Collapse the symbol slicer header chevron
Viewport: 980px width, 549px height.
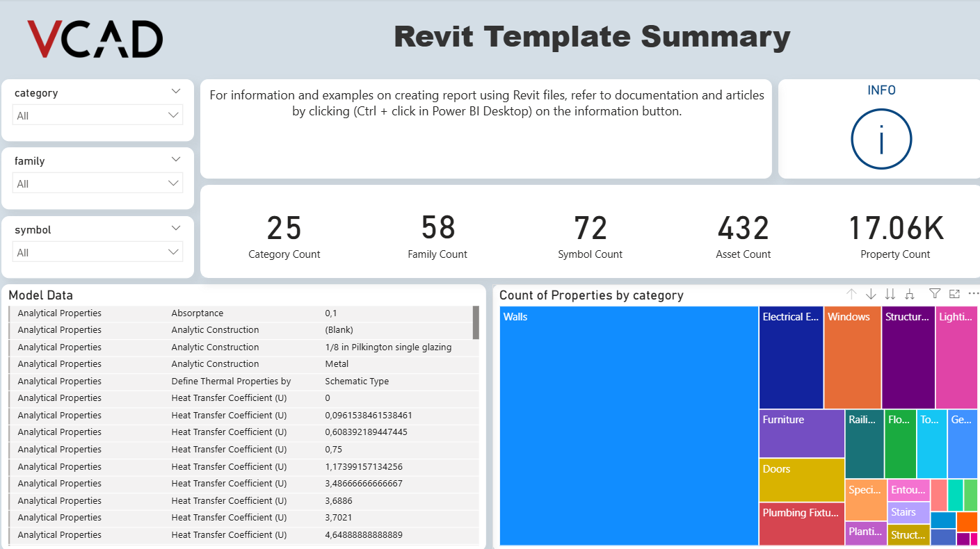click(x=175, y=228)
